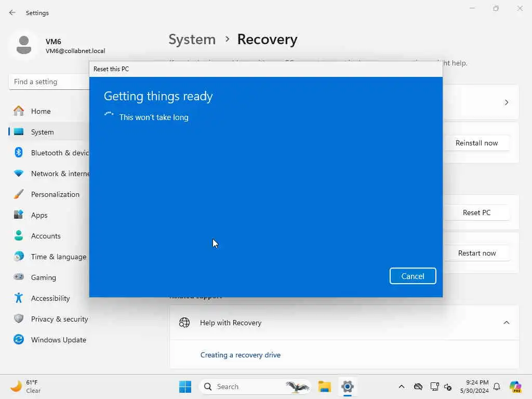Image resolution: width=532 pixels, height=399 pixels.
Task: Click the Windows Update sync icon
Action: point(19,339)
